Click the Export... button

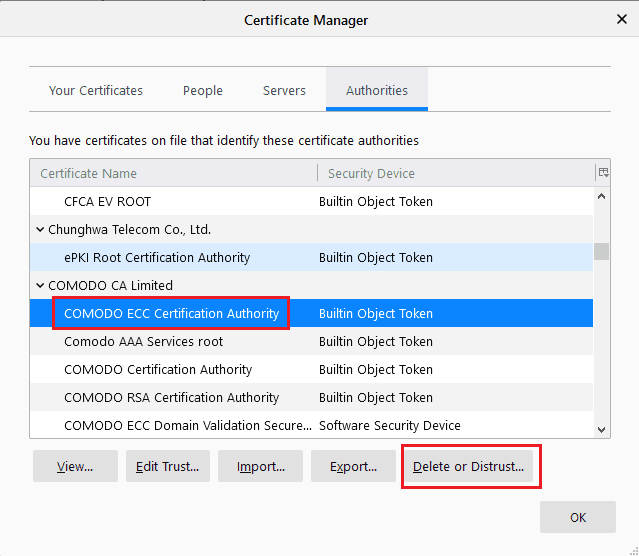pyautogui.click(x=353, y=466)
